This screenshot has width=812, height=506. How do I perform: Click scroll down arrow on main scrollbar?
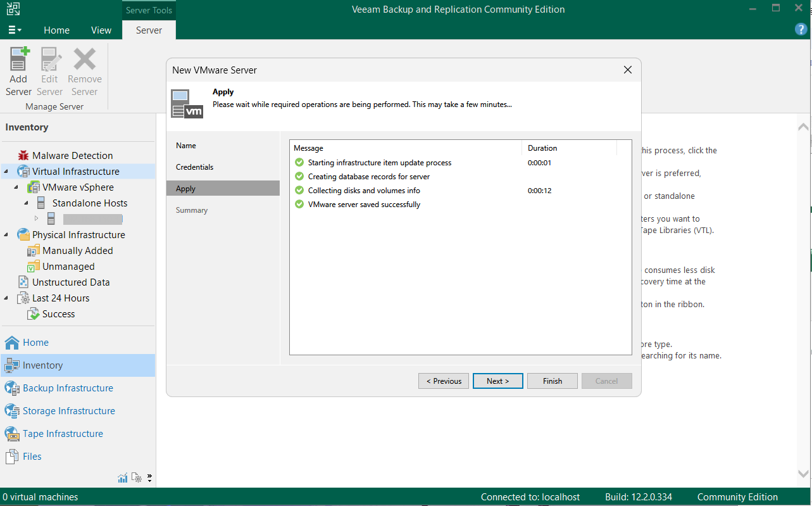(803, 473)
